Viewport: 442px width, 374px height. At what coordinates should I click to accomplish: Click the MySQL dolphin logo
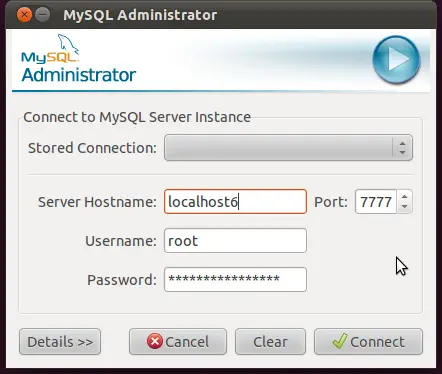50,49
